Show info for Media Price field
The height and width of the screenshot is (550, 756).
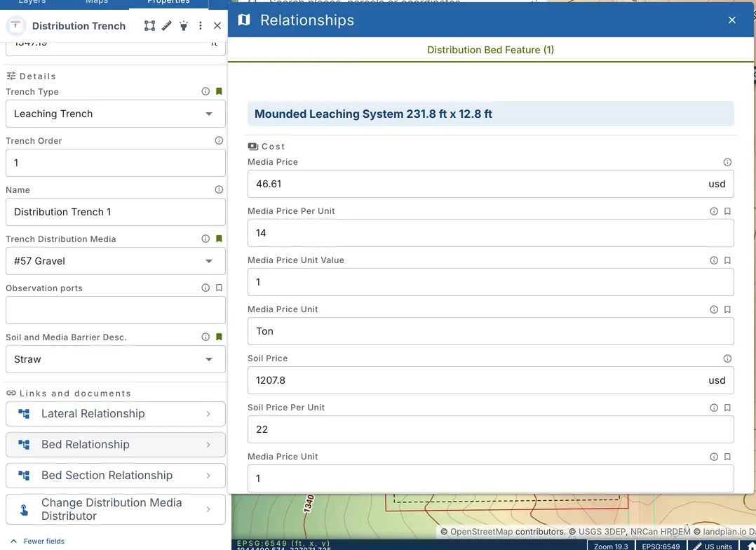tap(727, 162)
